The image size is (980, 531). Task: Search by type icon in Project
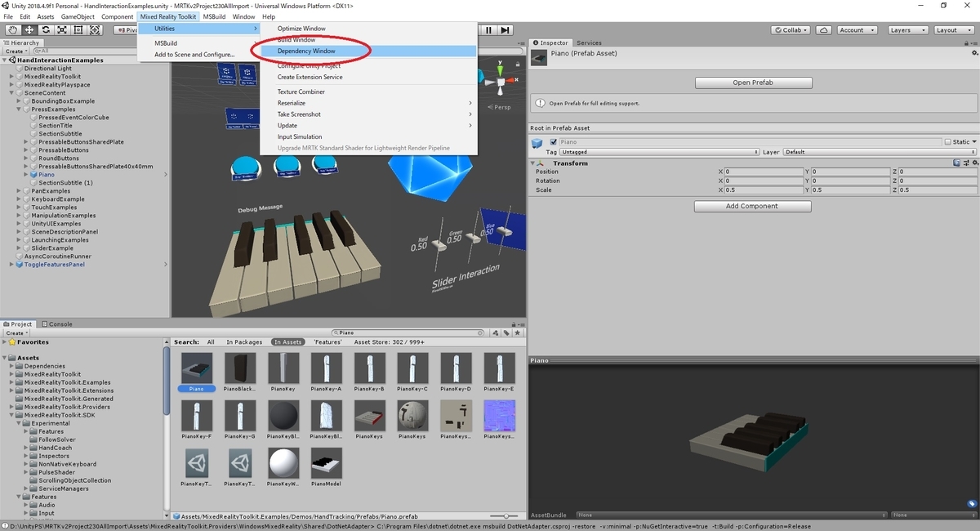[x=496, y=332]
